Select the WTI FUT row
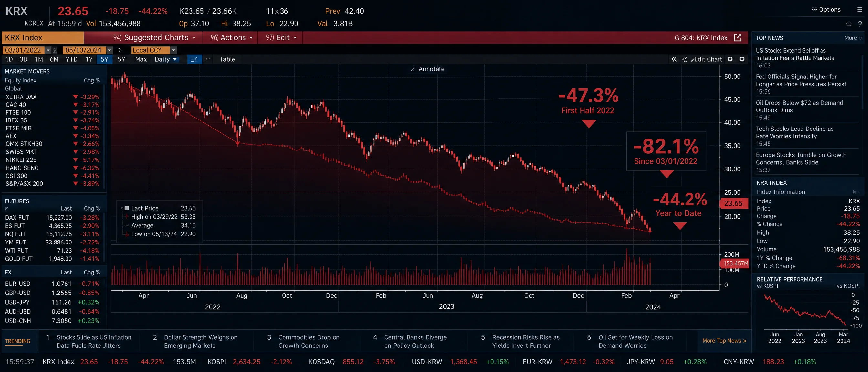Screen dimensions: 868x372 pyautogui.click(x=52, y=251)
